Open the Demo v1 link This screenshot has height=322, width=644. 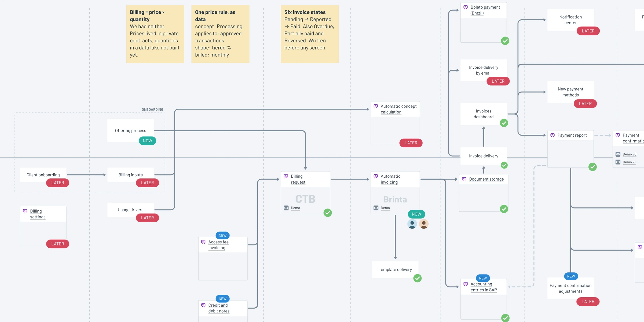point(629,162)
